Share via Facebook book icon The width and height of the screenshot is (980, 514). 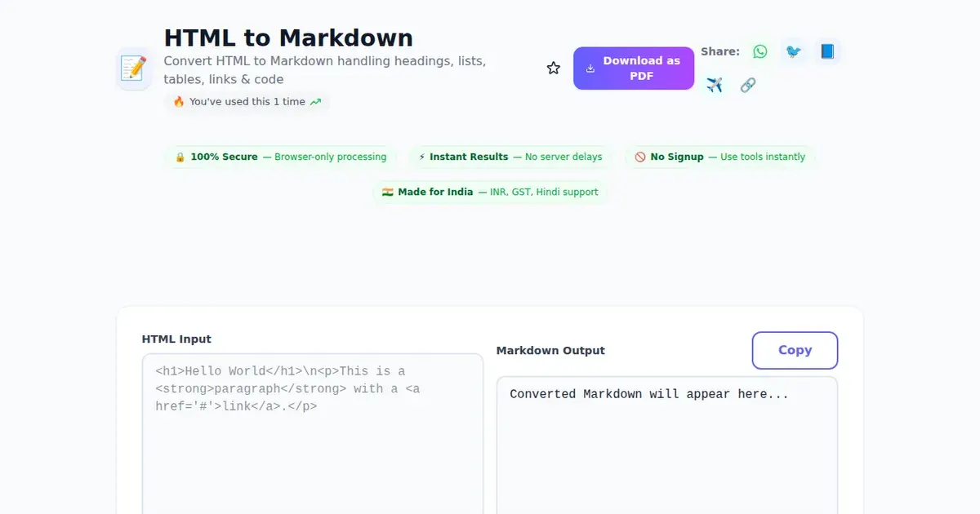point(827,51)
